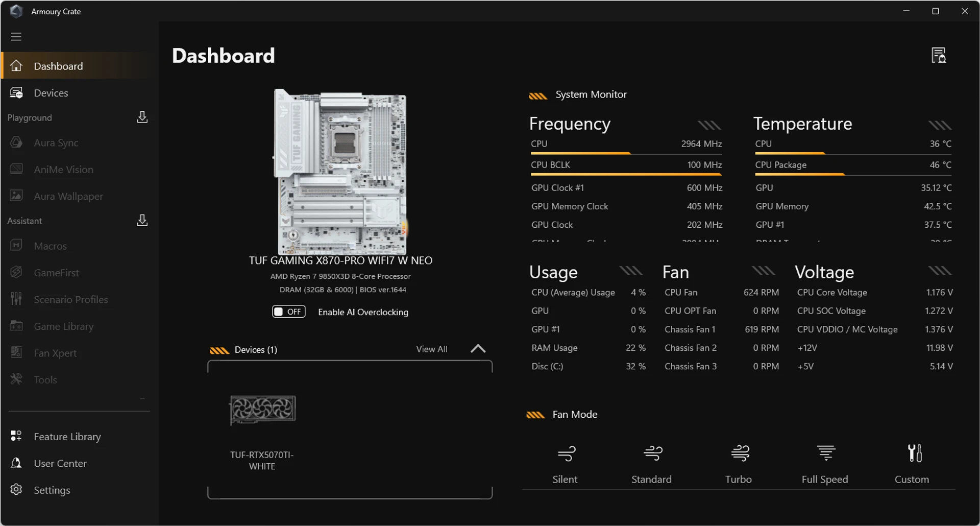Image resolution: width=980 pixels, height=526 pixels.
Task: Open Devices in the sidebar
Action: 79,93
